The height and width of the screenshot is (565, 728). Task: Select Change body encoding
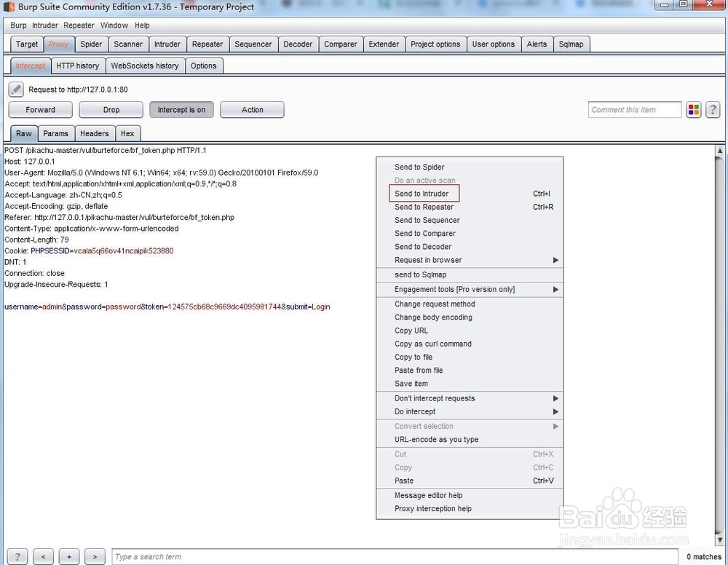[470, 317]
